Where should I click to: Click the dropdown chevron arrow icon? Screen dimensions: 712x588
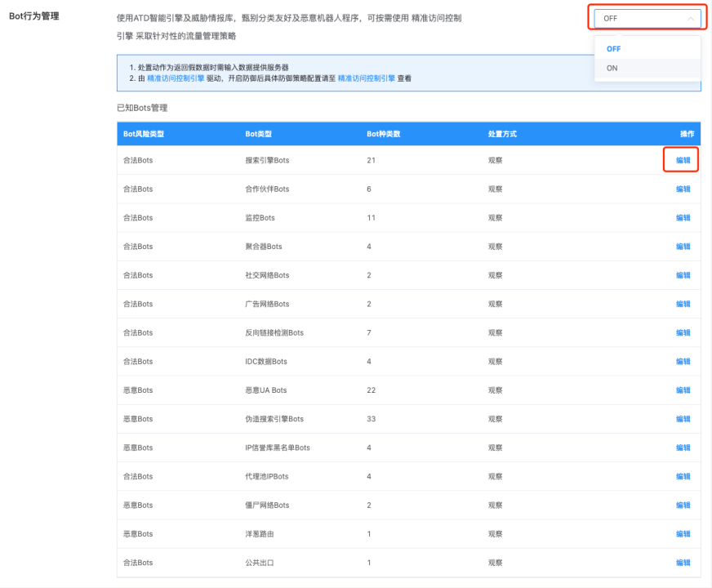[x=690, y=18]
